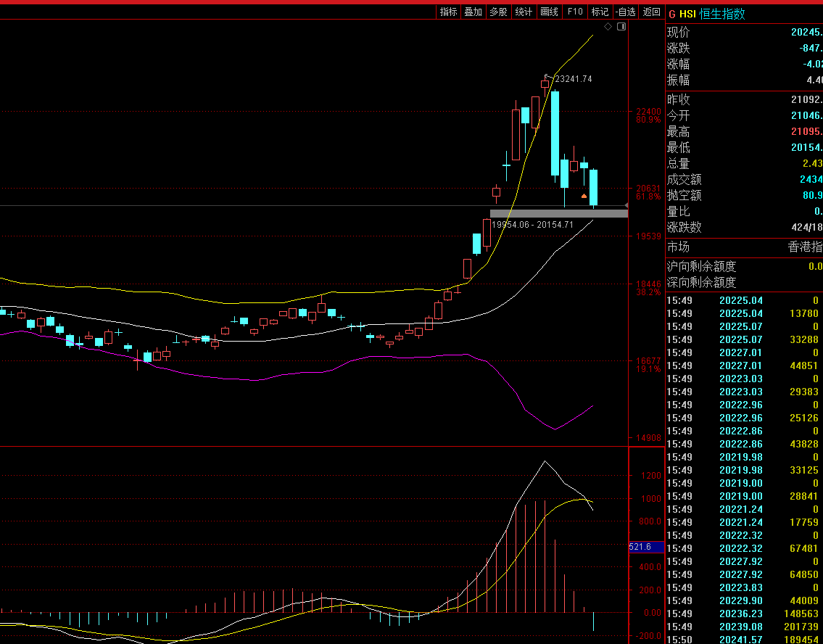Open the 统计 statistics tool
This screenshot has width=823, height=644.
[524, 12]
